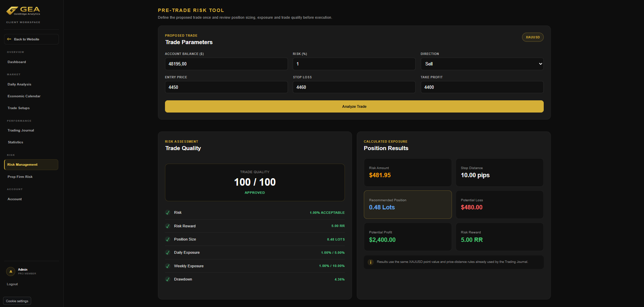Open the Direction dropdown set to Sell

click(482, 64)
